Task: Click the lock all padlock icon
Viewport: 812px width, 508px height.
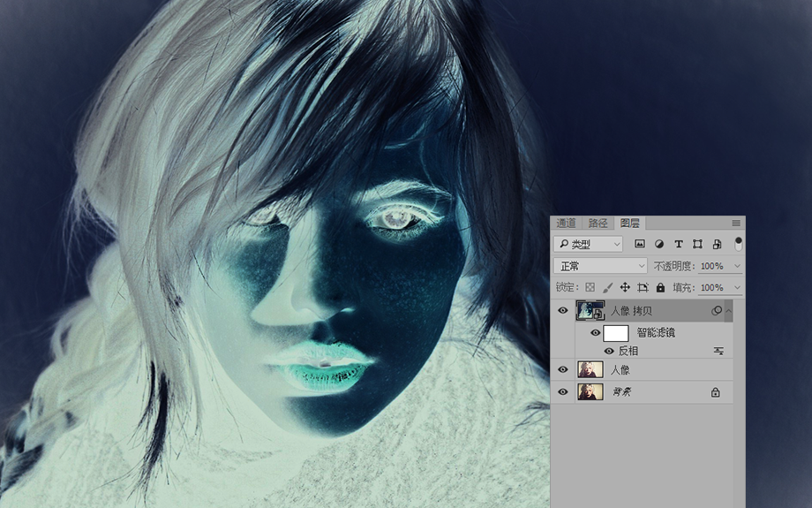Action: click(x=660, y=288)
